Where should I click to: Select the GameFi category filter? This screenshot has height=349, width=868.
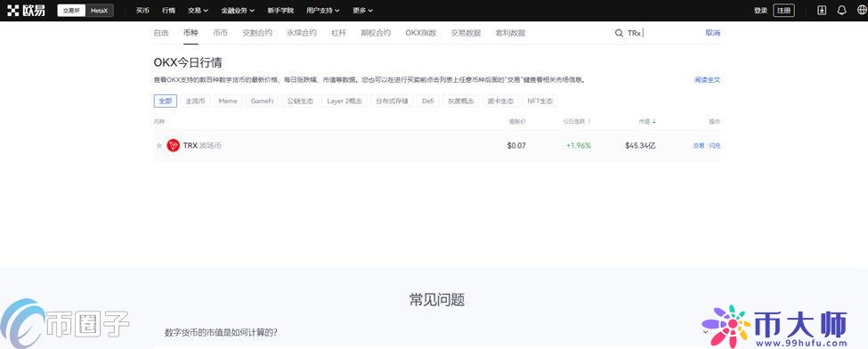263,101
